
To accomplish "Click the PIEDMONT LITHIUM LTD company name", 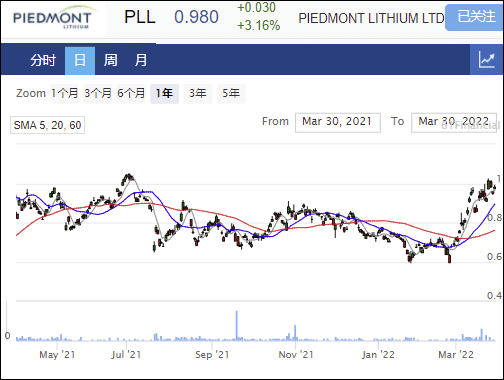I will click(x=371, y=18).
